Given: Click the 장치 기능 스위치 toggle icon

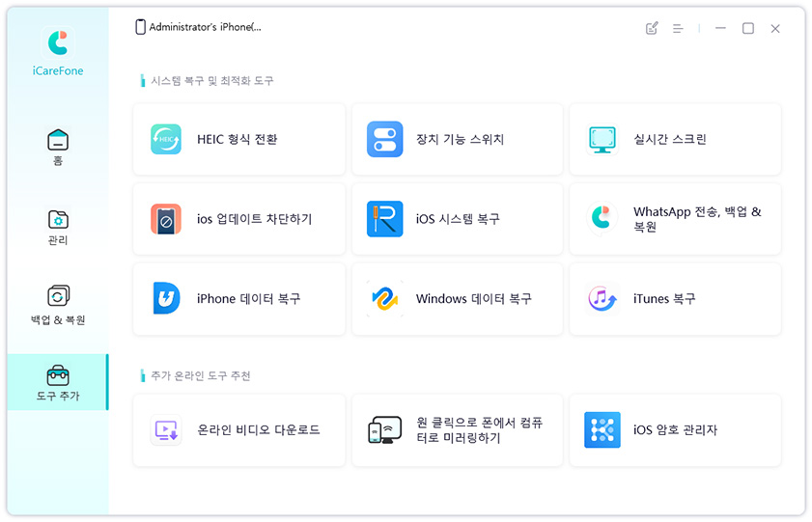Looking at the screenshot, I should coord(385,139).
